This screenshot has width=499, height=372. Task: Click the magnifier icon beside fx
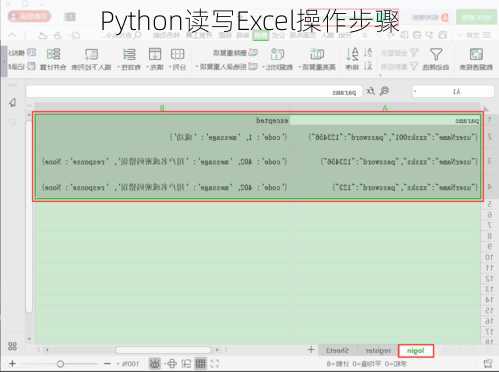tap(385, 91)
